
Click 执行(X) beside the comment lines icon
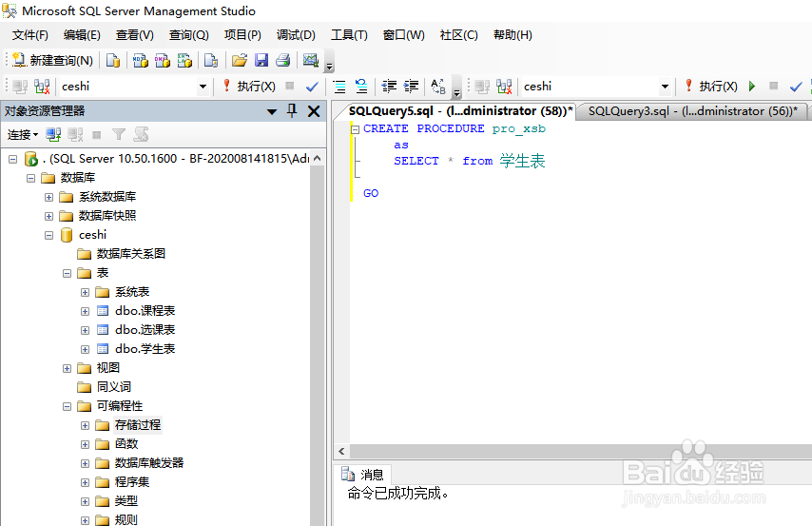(249, 87)
